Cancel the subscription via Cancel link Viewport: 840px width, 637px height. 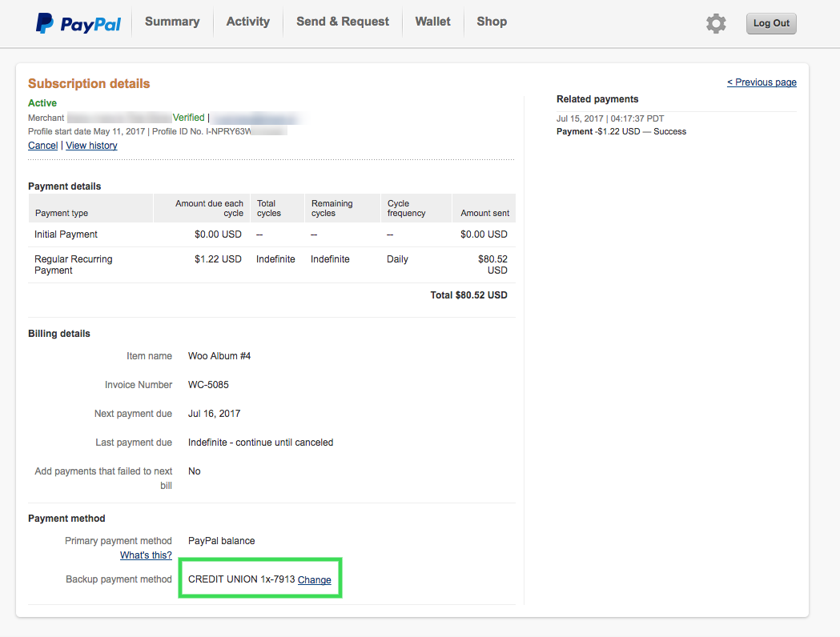tap(43, 146)
